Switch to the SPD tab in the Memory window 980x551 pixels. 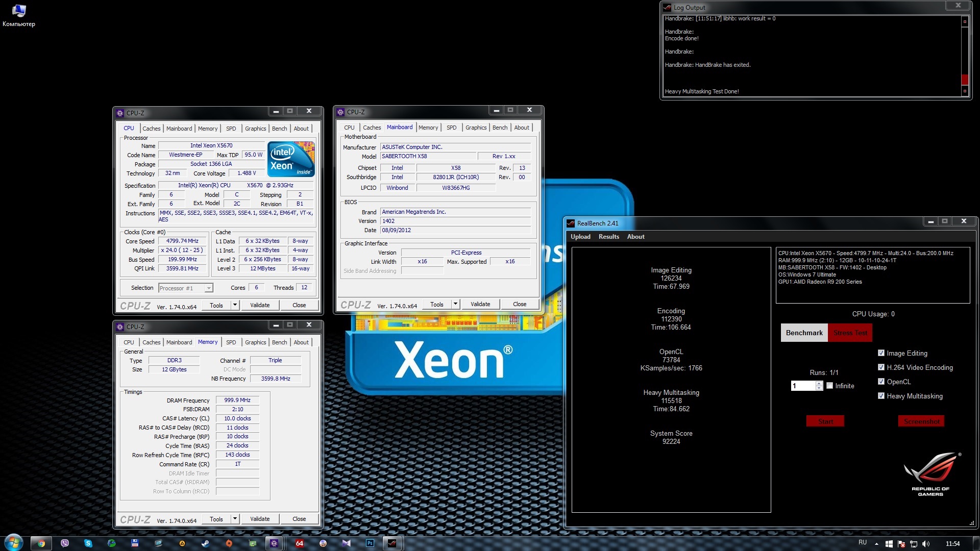point(231,342)
